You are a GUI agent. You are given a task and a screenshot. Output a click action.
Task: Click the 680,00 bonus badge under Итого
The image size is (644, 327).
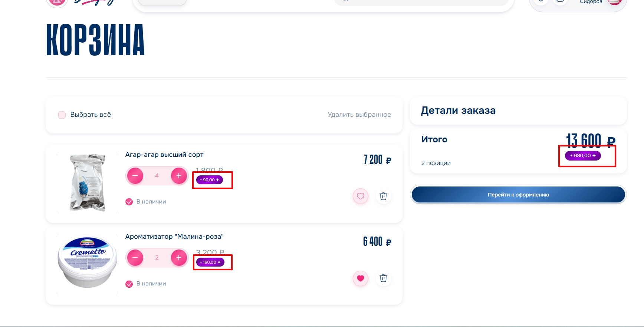pyautogui.click(x=583, y=156)
